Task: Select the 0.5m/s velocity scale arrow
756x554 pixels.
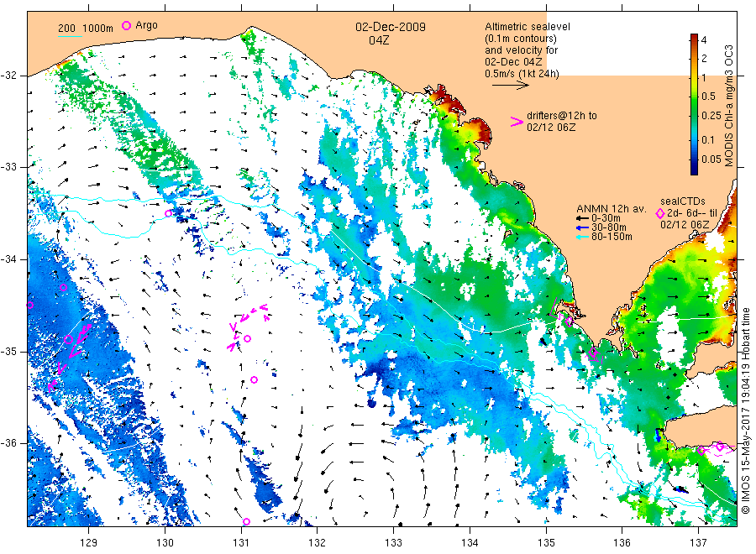Action: (x=511, y=86)
